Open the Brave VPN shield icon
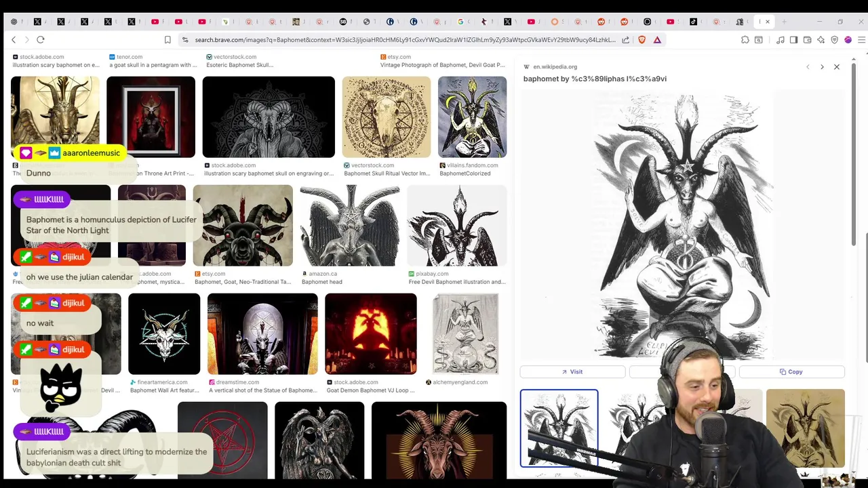The height and width of the screenshot is (488, 868). [835, 40]
